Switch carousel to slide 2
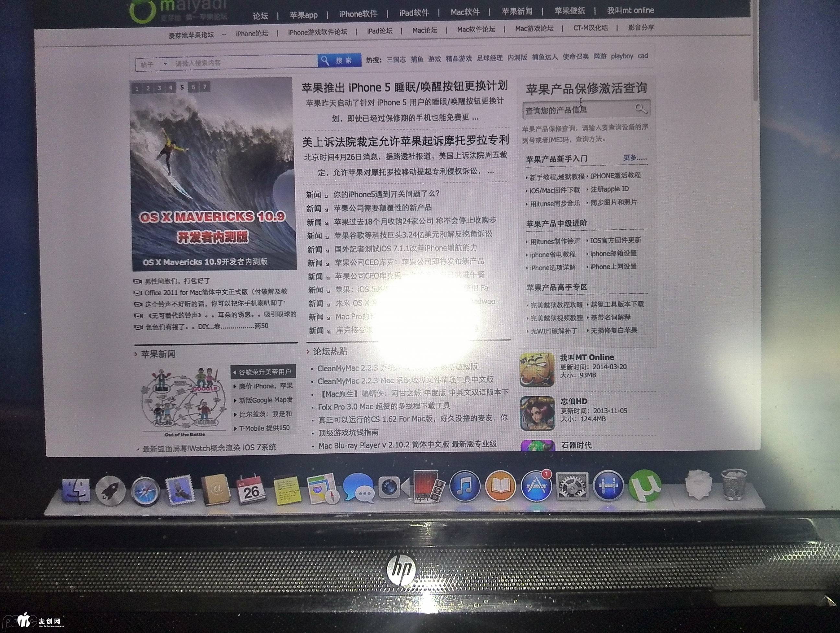This screenshot has height=633, width=840. 148,89
